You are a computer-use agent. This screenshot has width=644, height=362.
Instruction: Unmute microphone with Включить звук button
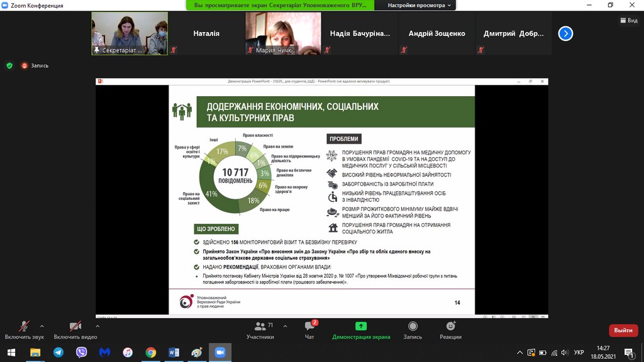pyautogui.click(x=24, y=329)
